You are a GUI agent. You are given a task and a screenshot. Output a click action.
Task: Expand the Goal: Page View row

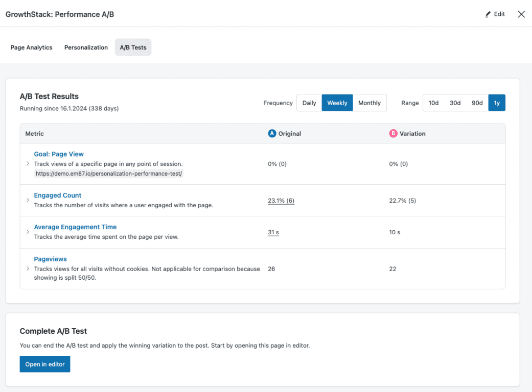(x=28, y=164)
